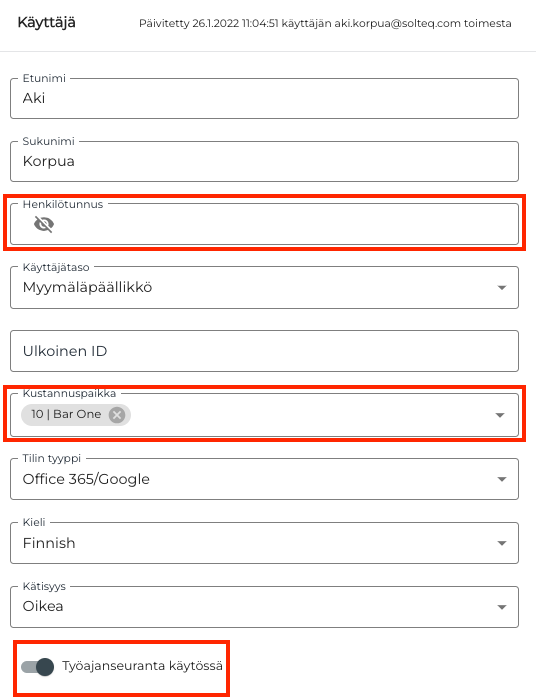
Task: Click the Kätisyys arrow icon
Action: [x=502, y=607]
